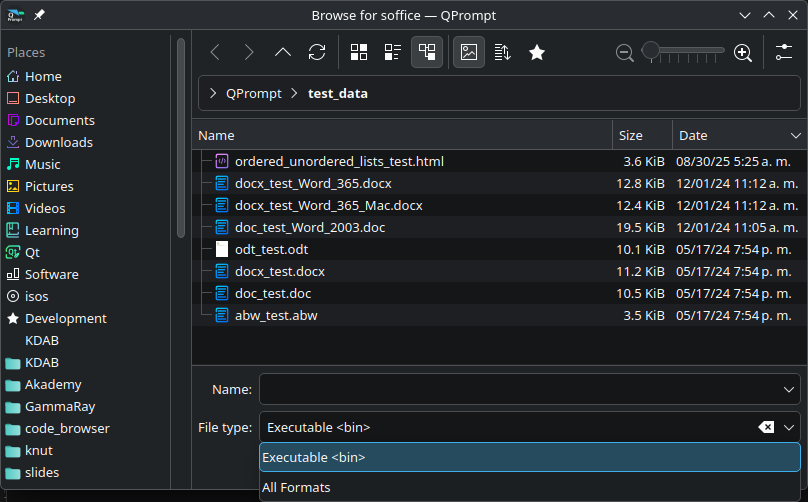Switch to Compact view mode
This screenshot has width=808, height=502.
point(393,52)
